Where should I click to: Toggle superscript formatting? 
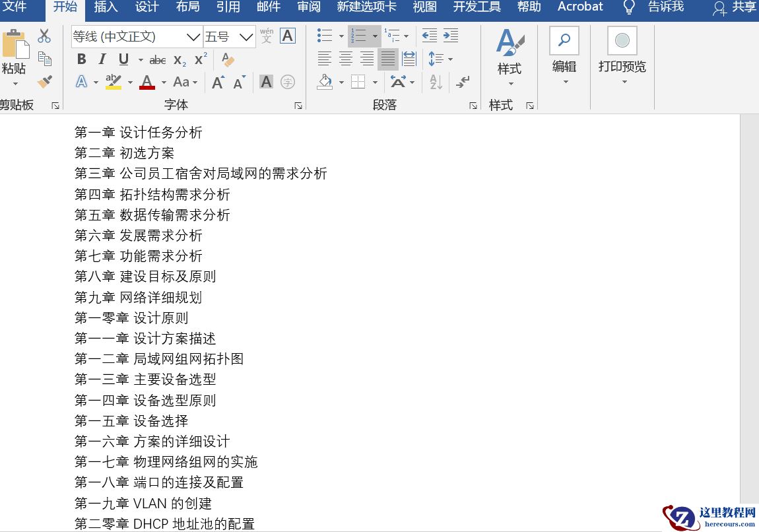(201, 59)
